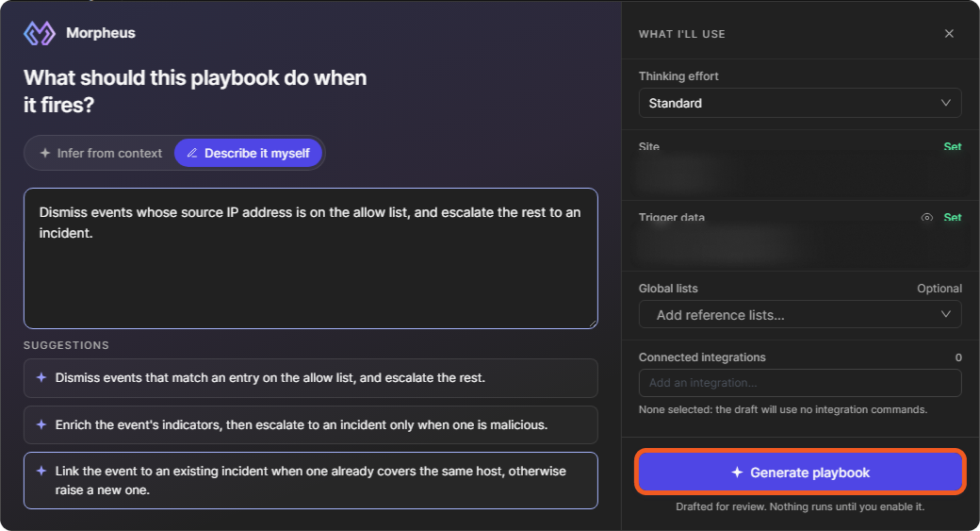
Task: Select the Describe it myself mode
Action: [x=248, y=153]
